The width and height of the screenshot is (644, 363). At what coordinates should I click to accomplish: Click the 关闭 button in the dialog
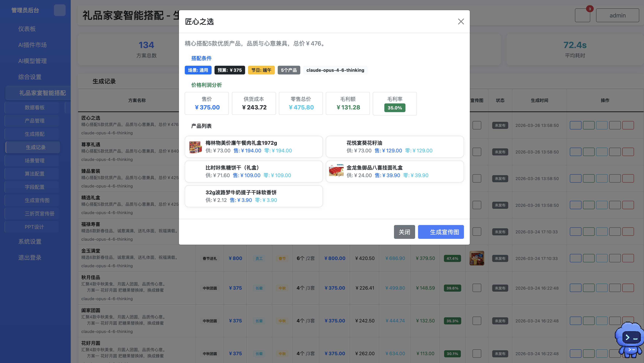[x=404, y=232]
